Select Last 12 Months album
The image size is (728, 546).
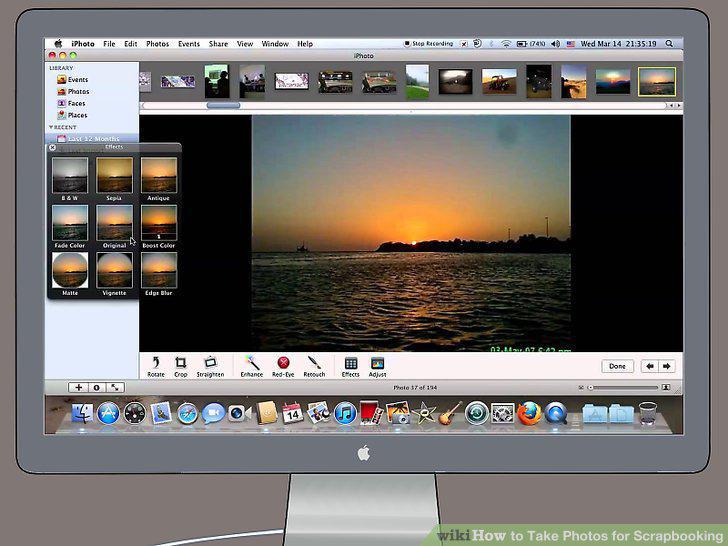click(88, 138)
